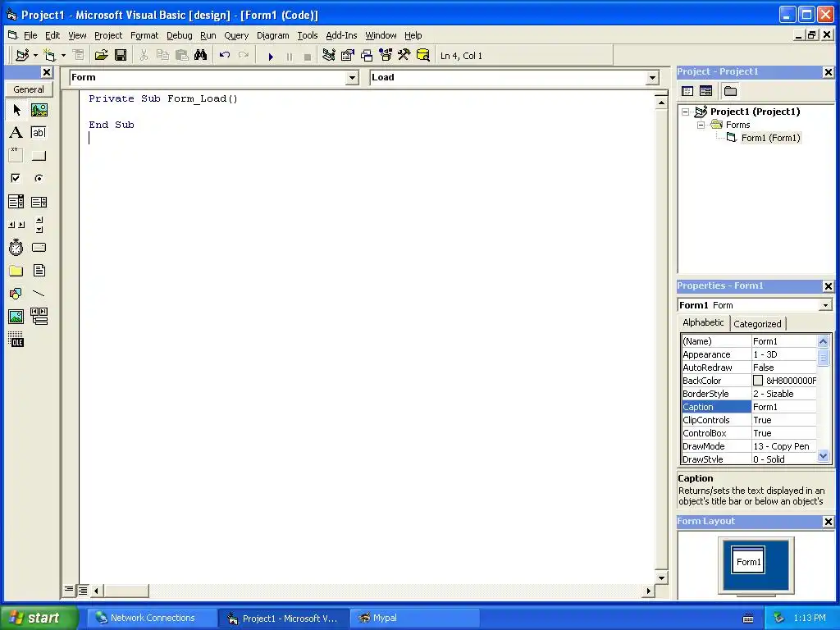The width and height of the screenshot is (840, 630).
Task: Select the PictureBox control tool
Action: coord(39,110)
